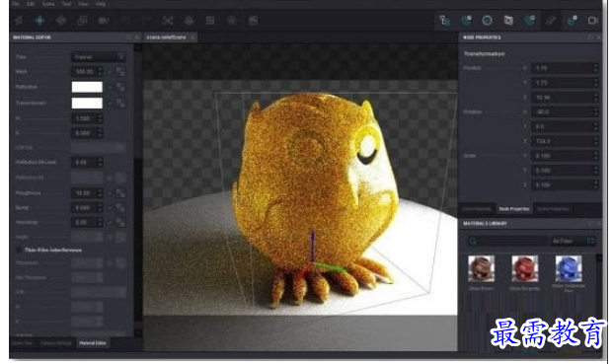Select the Material Editor bottom tab
Image resolution: width=613 pixels, height=364 pixels.
coord(93,343)
